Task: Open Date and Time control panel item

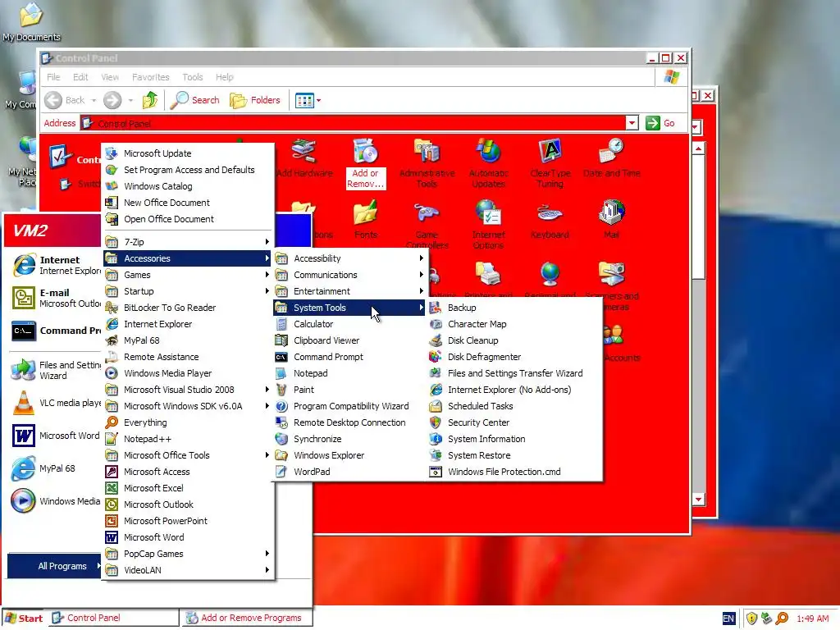Action: [611, 158]
